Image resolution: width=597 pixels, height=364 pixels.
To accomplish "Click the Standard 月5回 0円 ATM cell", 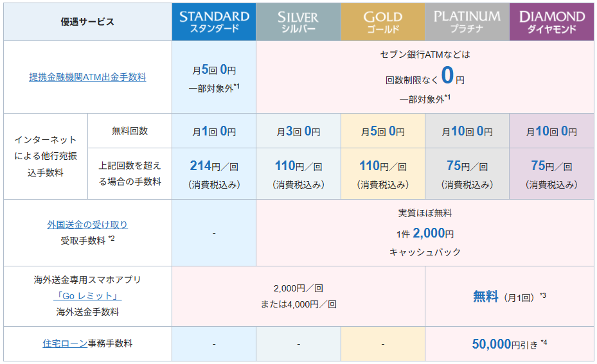I will [x=214, y=77].
